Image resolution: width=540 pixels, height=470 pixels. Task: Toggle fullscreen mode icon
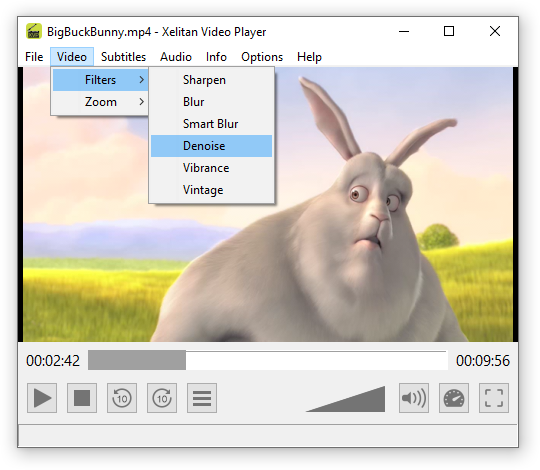click(494, 398)
